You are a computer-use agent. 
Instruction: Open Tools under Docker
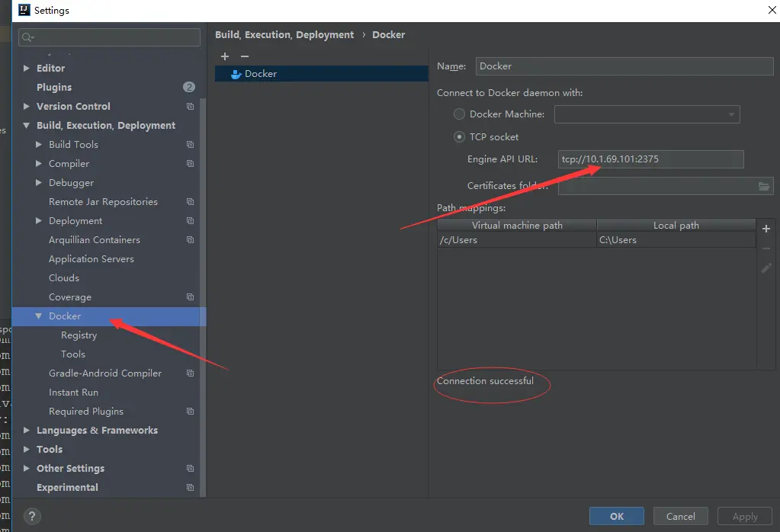pyautogui.click(x=73, y=354)
